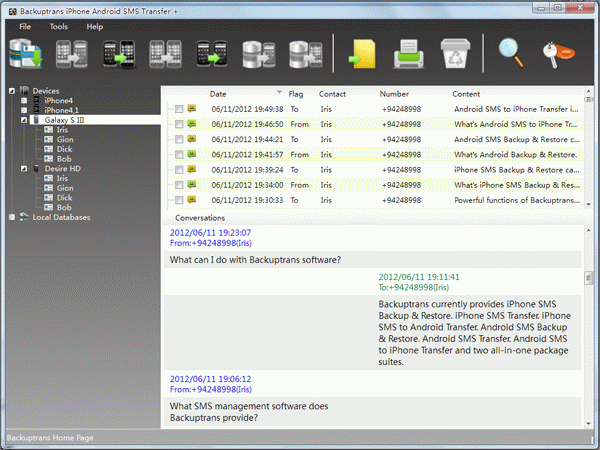Expand the iPhone4 device node
The image size is (600, 450).
pyautogui.click(x=24, y=100)
